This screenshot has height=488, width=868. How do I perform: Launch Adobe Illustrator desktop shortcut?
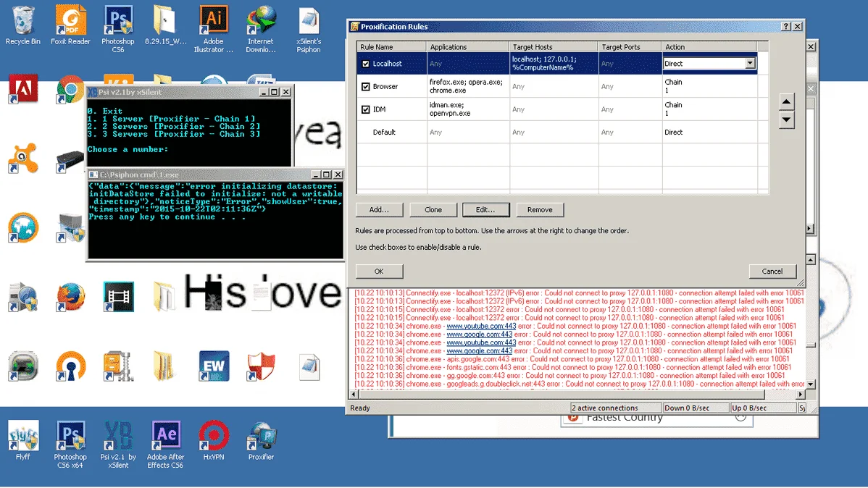(214, 29)
